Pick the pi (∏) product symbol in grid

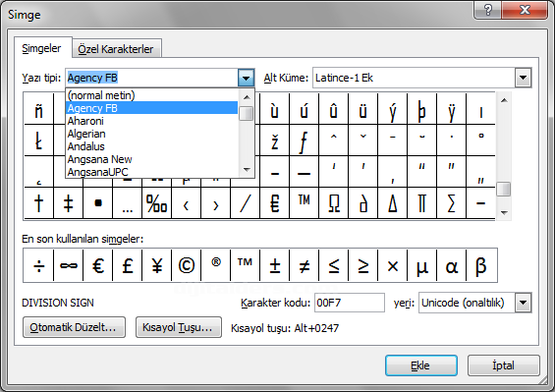pyautogui.click(x=422, y=203)
